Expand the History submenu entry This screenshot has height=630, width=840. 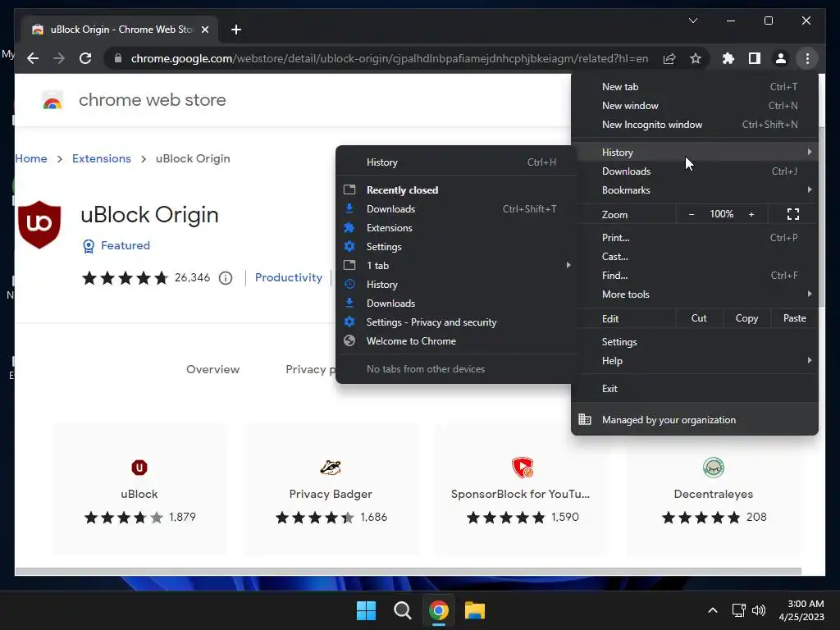[695, 152]
